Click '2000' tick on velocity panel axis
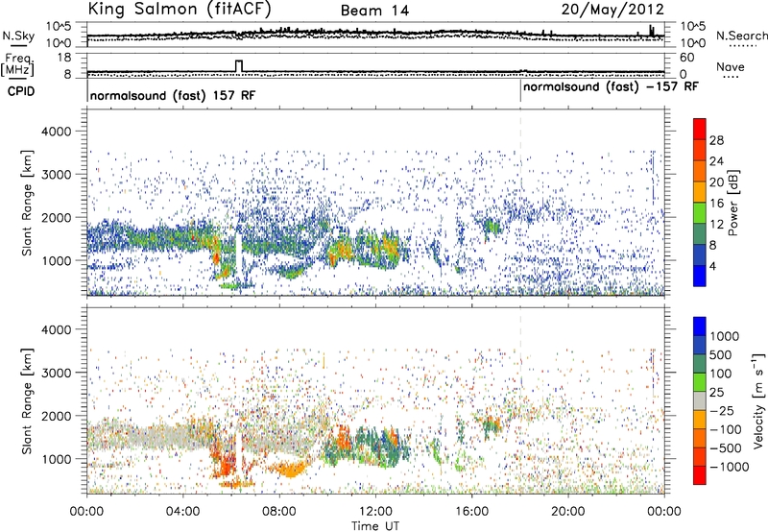Screen dimensions: 768x532 [56, 416]
